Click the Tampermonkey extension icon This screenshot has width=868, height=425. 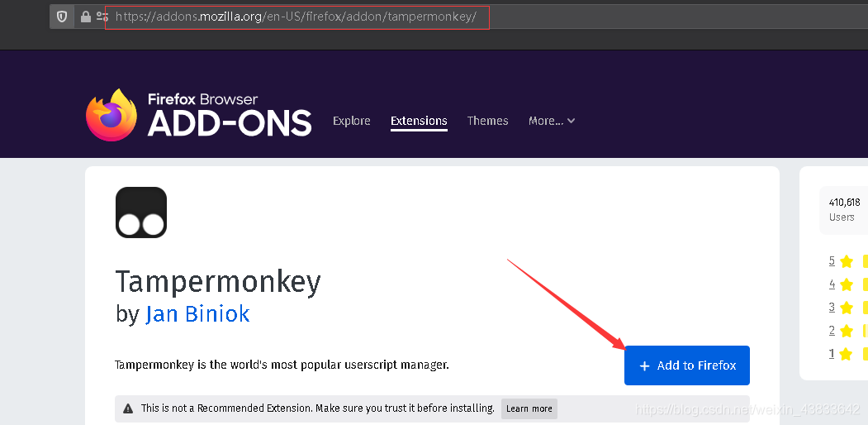(141, 212)
